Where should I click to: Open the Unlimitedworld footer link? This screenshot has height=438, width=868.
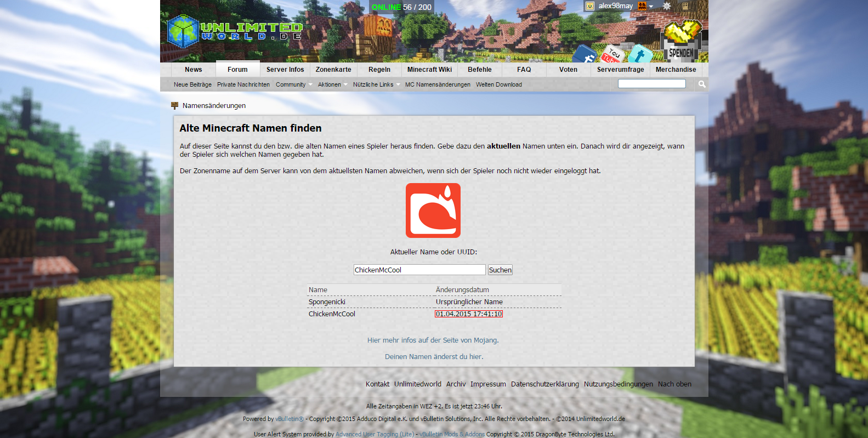[x=418, y=384]
